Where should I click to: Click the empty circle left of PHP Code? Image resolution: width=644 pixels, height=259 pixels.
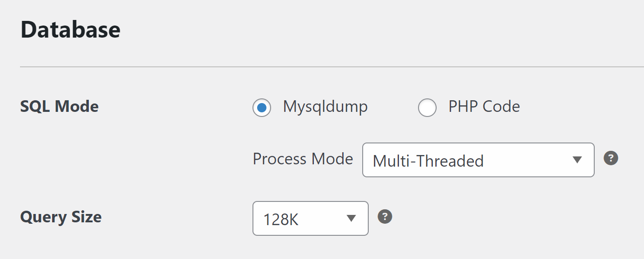pos(427,108)
